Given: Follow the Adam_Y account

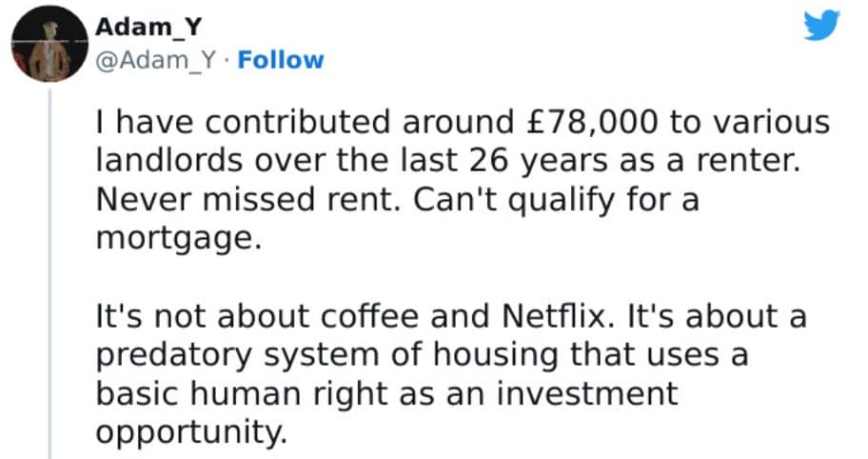Looking at the screenshot, I should click(280, 60).
